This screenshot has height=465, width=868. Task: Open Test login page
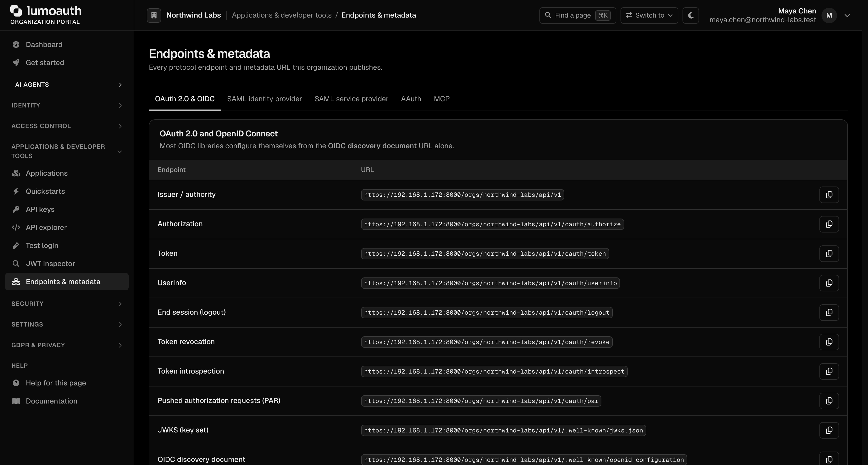67,246
